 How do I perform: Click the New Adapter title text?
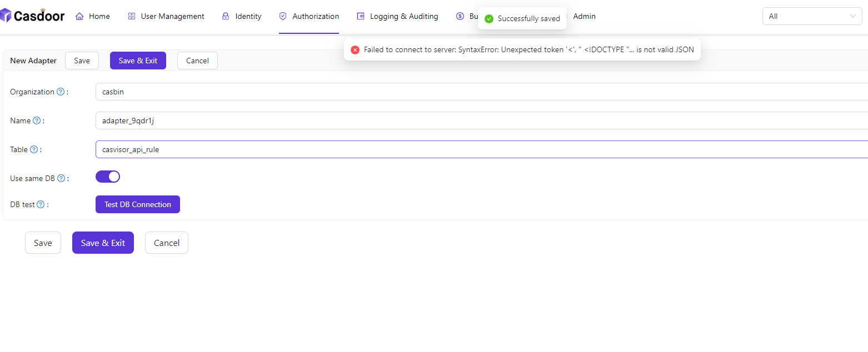(x=33, y=61)
